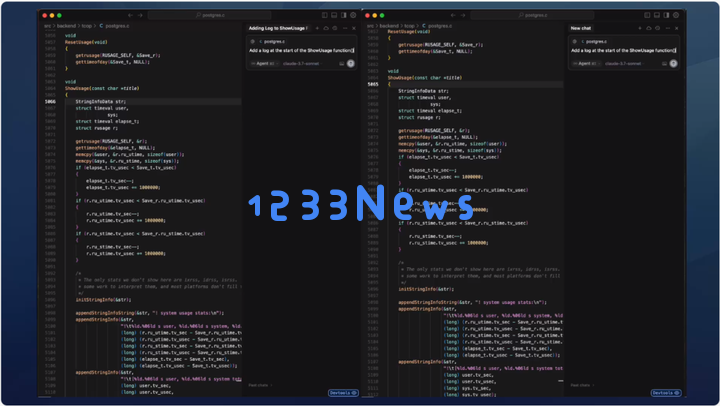The height and width of the screenshot is (406, 720).
Task: Go forward in left window navigation
Action: [x=140, y=15]
